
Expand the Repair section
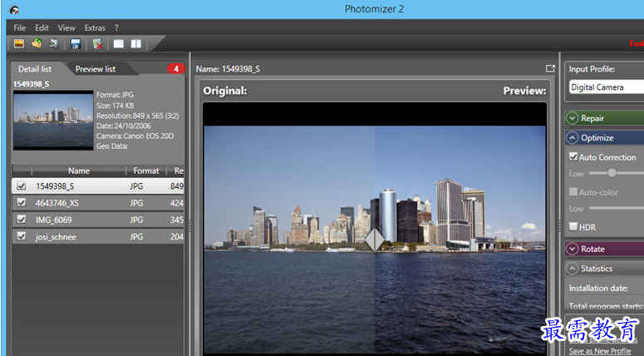[572, 118]
